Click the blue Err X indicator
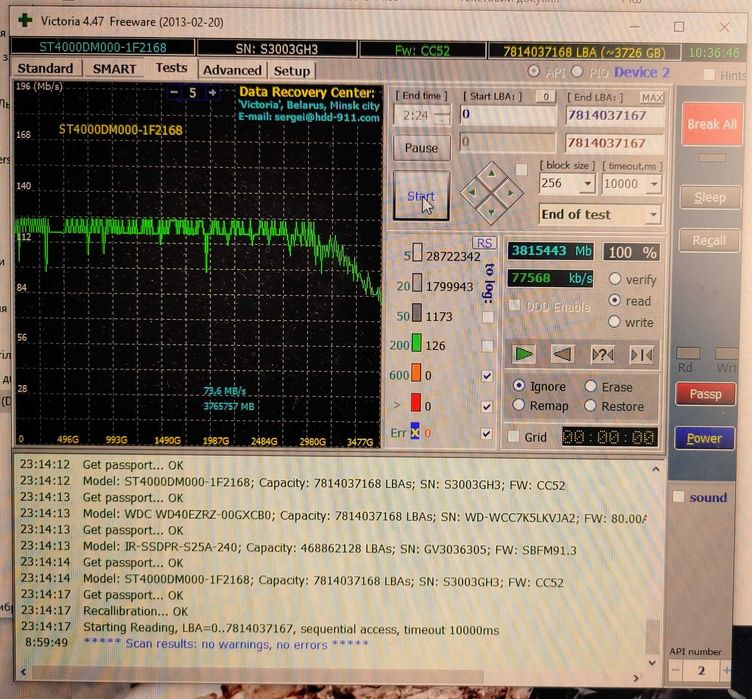 pos(415,431)
